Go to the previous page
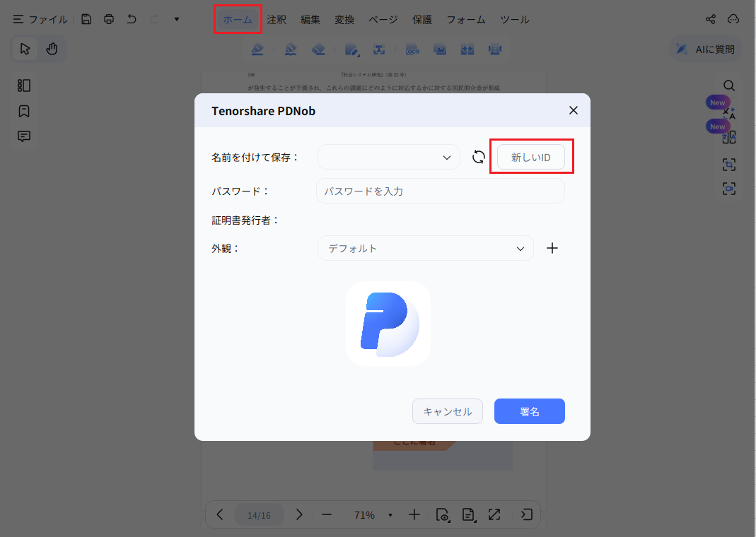This screenshot has height=537, width=756. click(220, 515)
